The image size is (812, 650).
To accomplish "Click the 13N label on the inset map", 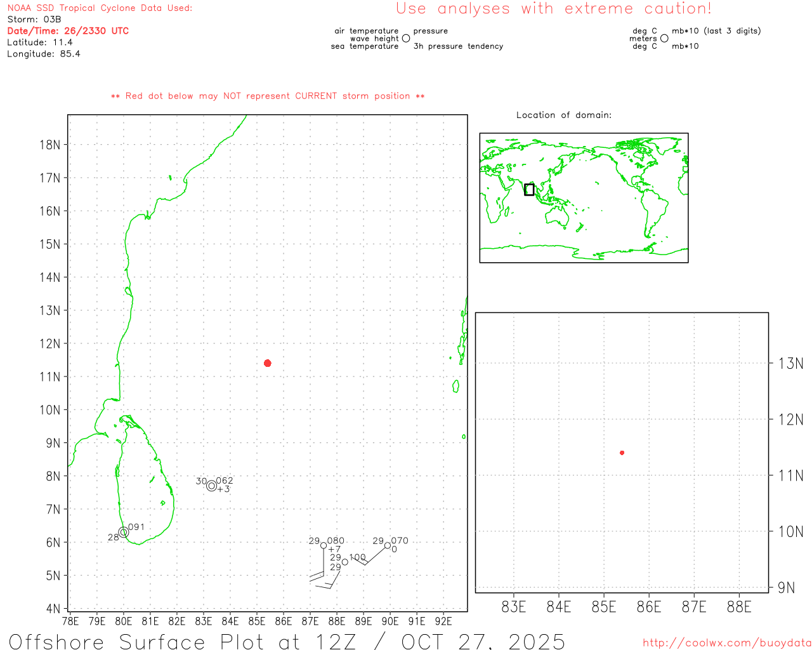I will 791,363.
